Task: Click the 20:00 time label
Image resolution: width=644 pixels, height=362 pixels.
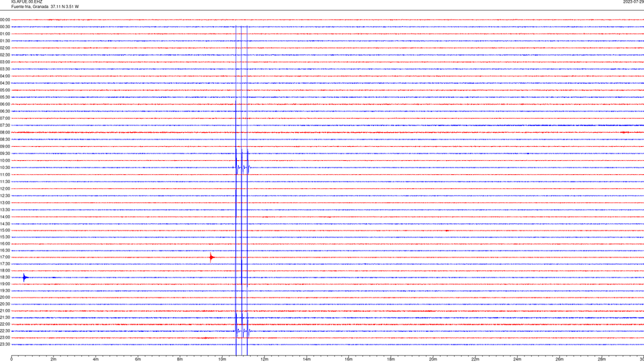Action: 5,297
